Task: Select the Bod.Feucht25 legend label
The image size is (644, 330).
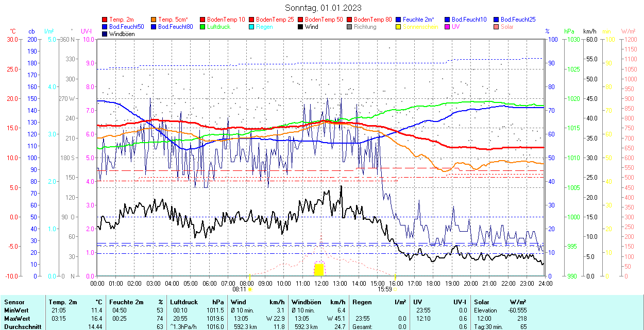Action: pos(518,20)
